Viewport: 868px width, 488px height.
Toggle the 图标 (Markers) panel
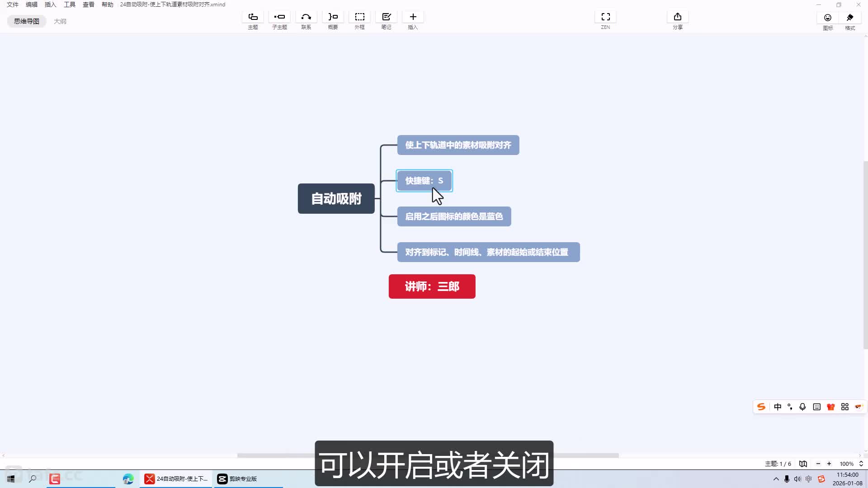(x=827, y=18)
